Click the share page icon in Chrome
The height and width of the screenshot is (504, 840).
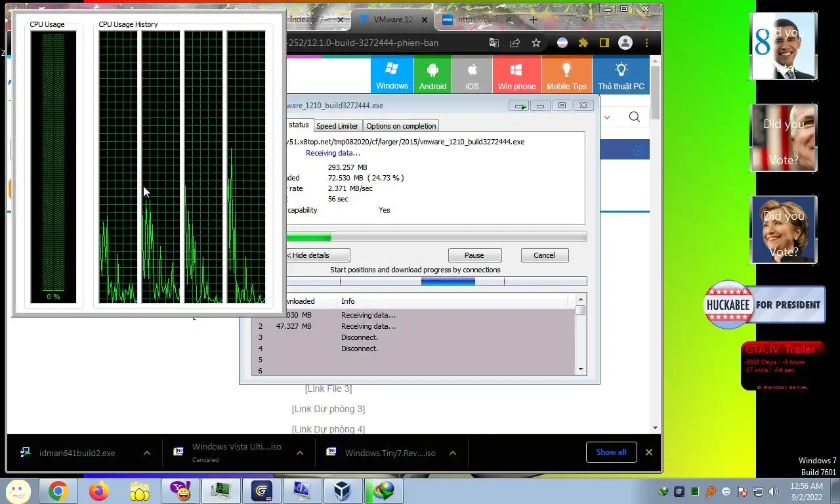click(515, 43)
